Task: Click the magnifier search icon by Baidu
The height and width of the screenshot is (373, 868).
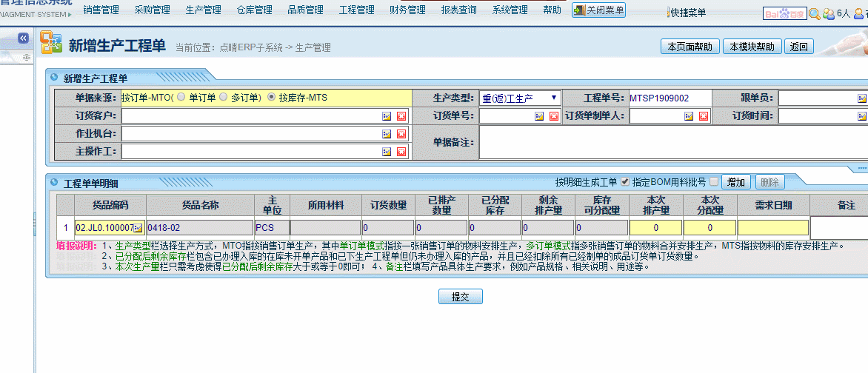Action: point(814,13)
